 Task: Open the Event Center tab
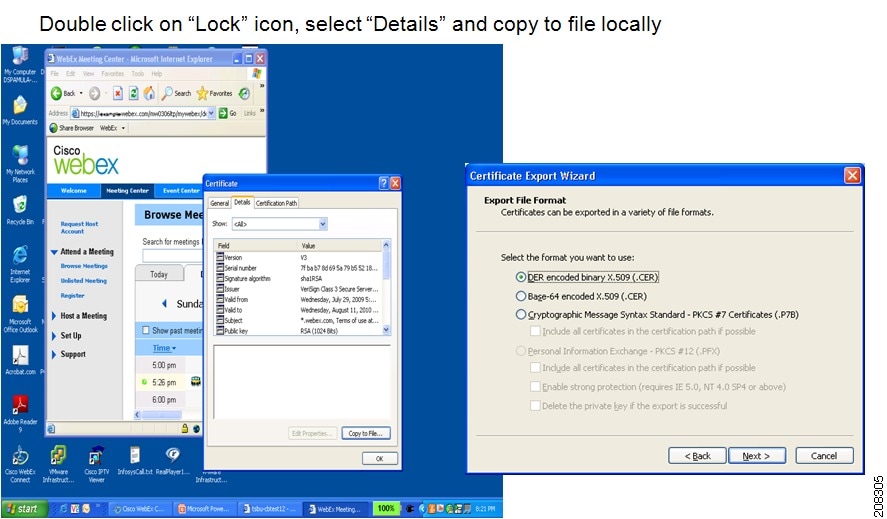tap(180, 191)
